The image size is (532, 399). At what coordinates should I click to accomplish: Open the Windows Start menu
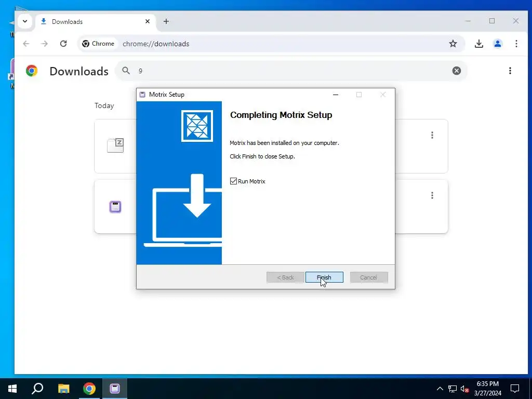point(12,389)
